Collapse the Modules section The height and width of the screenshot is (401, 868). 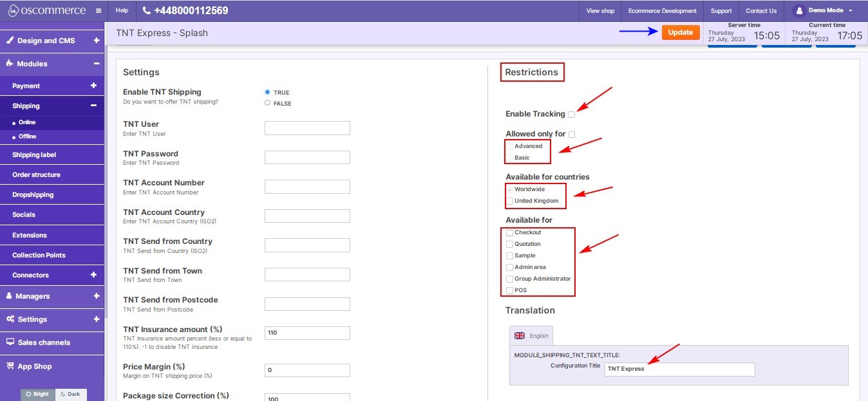[96, 64]
